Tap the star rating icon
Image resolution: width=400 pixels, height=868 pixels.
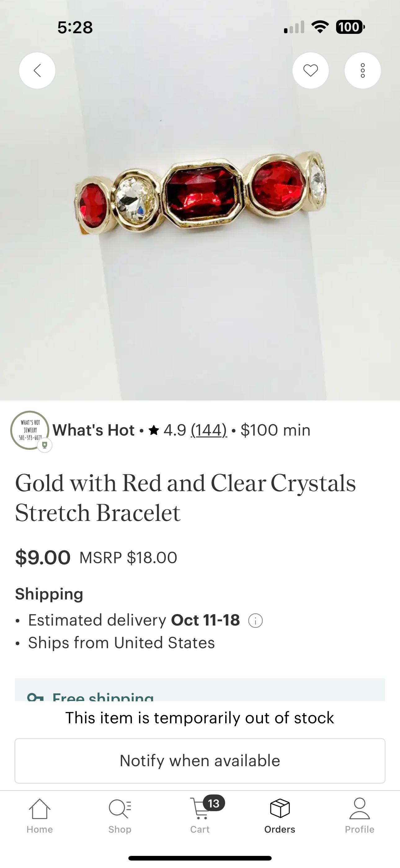click(x=154, y=430)
